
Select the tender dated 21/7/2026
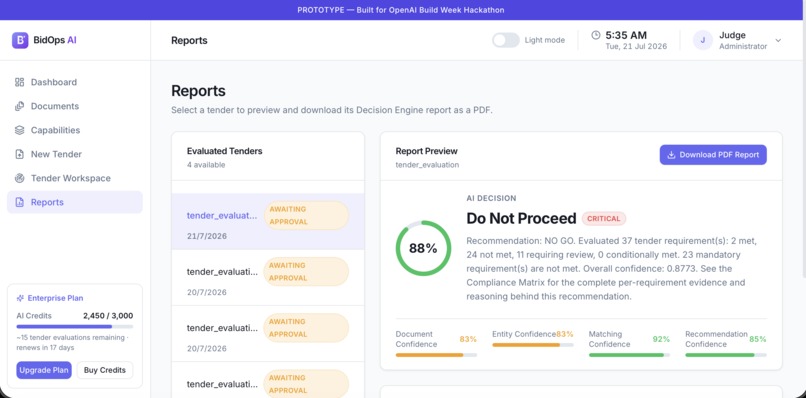point(268,222)
